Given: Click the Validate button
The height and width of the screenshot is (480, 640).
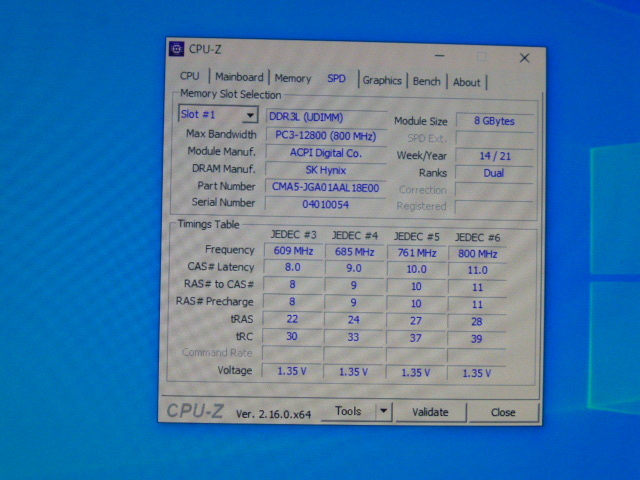Looking at the screenshot, I should (x=430, y=412).
